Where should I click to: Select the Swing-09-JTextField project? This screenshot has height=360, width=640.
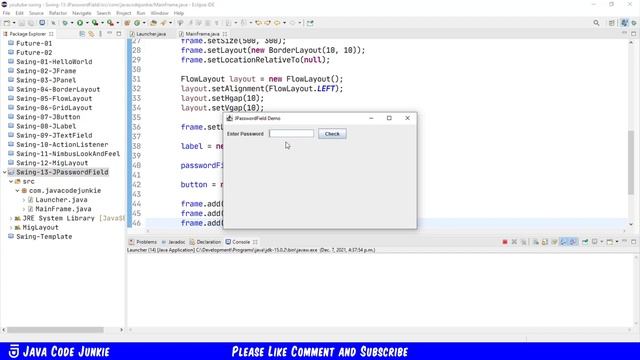54,136
